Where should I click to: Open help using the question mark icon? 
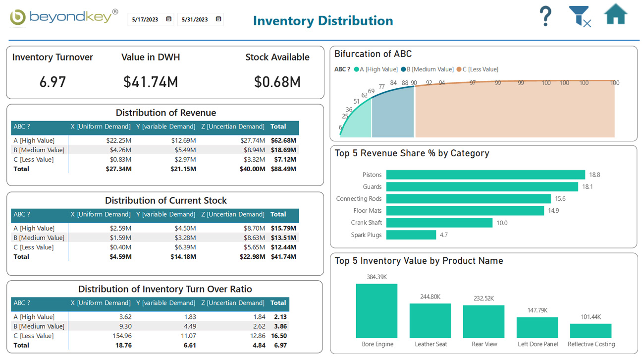[x=545, y=16]
